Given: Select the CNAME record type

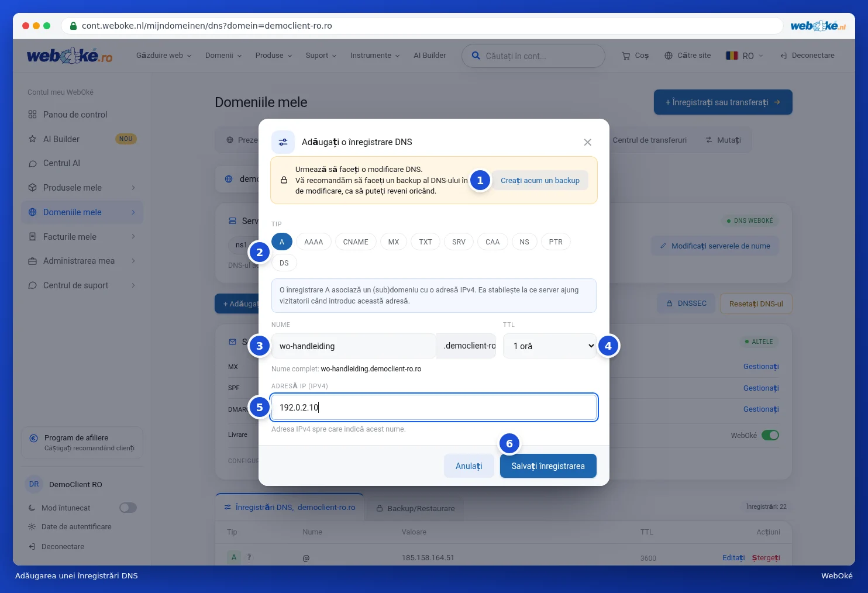Looking at the screenshot, I should [356, 242].
